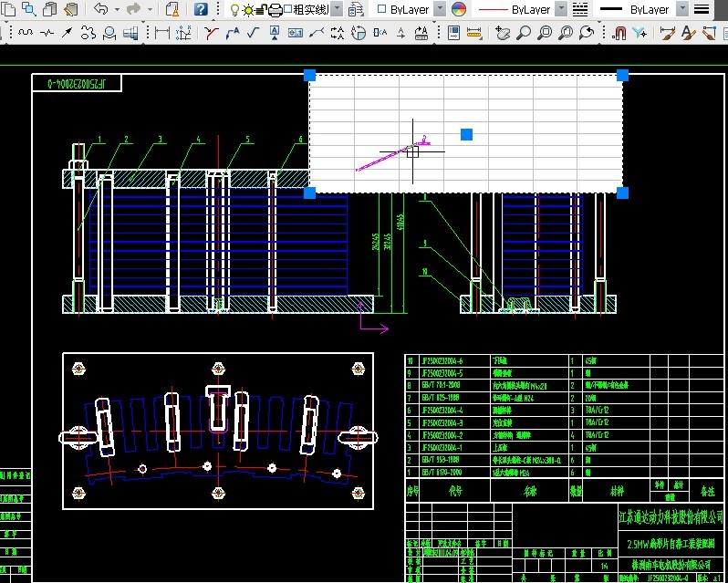Viewport: 728px width, 583px height.
Task: Open the ByLayer color dropdown
Action: tap(440, 9)
